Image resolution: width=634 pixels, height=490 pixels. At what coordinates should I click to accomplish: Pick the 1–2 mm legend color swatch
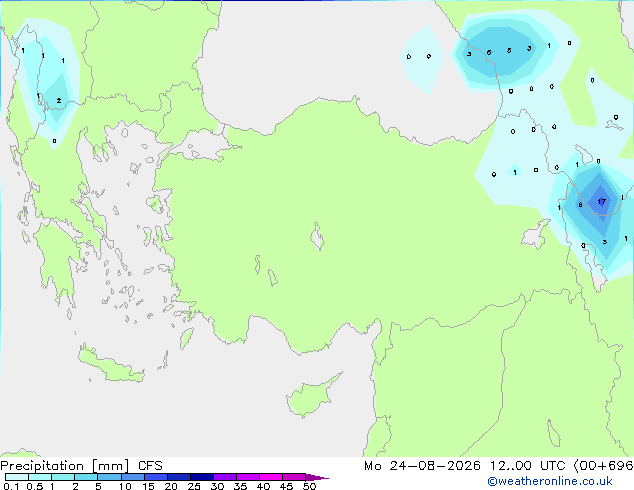pos(63,477)
